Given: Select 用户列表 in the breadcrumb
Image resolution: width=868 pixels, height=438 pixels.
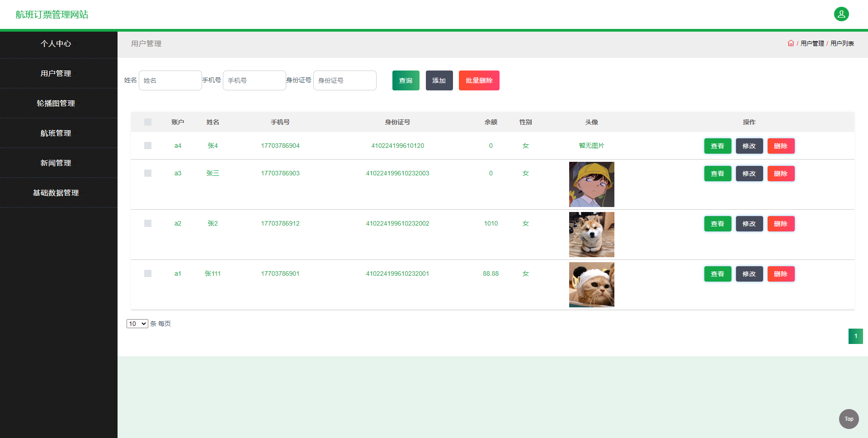Looking at the screenshot, I should pyautogui.click(x=842, y=43).
